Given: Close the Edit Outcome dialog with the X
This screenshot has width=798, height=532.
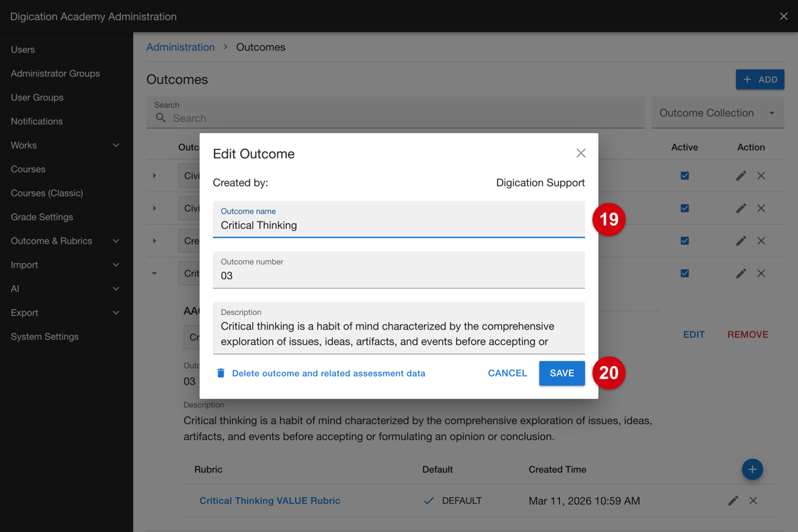Looking at the screenshot, I should (580, 153).
